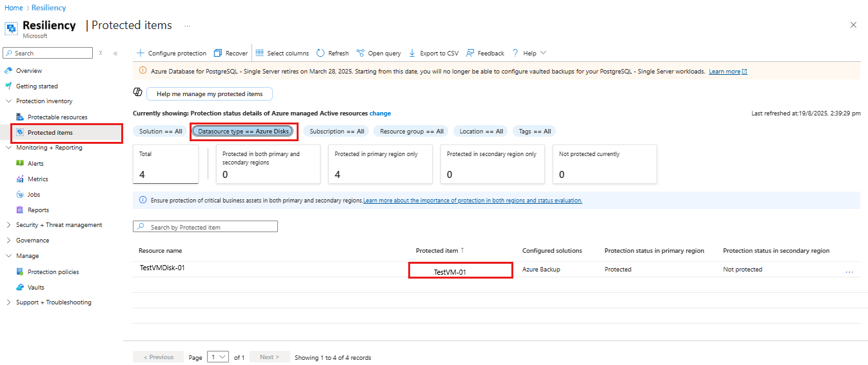This screenshot has width=868, height=365.
Task: Click the Metrics chart icon
Action: tap(20, 179)
